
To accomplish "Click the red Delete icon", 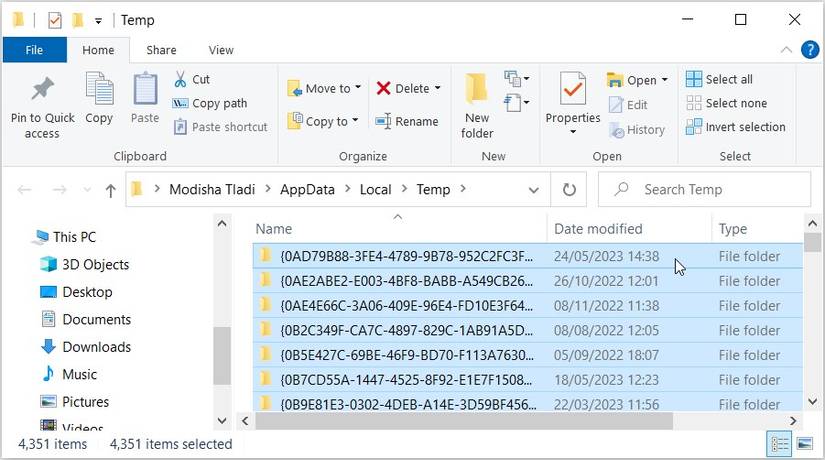I will pos(384,88).
